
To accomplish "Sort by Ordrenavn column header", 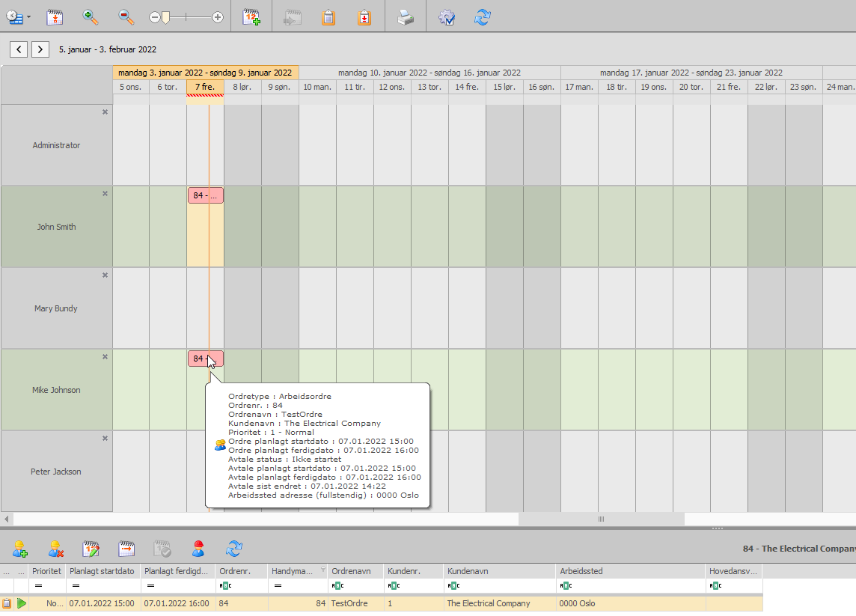I will (x=356, y=571).
